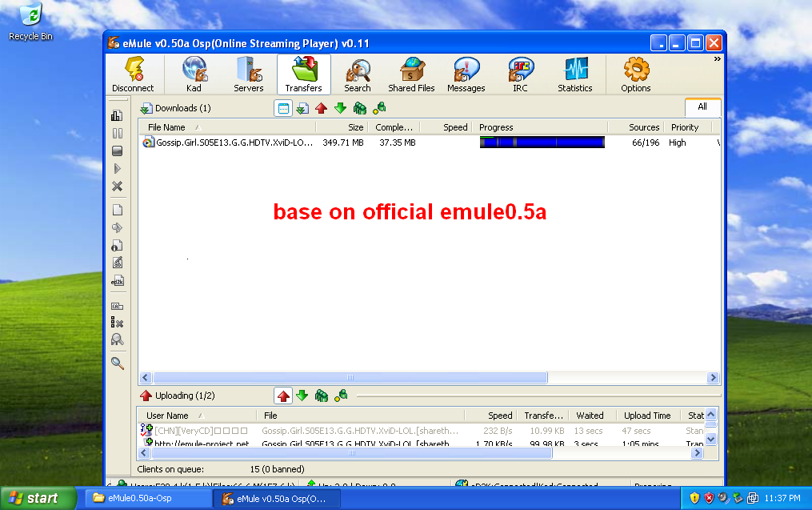Image resolution: width=812 pixels, height=510 pixels.
Task: Sort downloads by Priority column
Action: 688,127
